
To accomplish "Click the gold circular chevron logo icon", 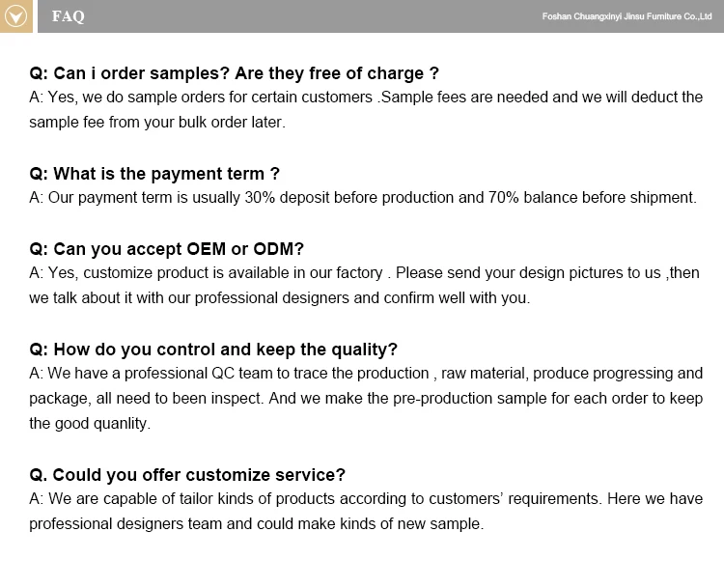I will click(15, 16).
